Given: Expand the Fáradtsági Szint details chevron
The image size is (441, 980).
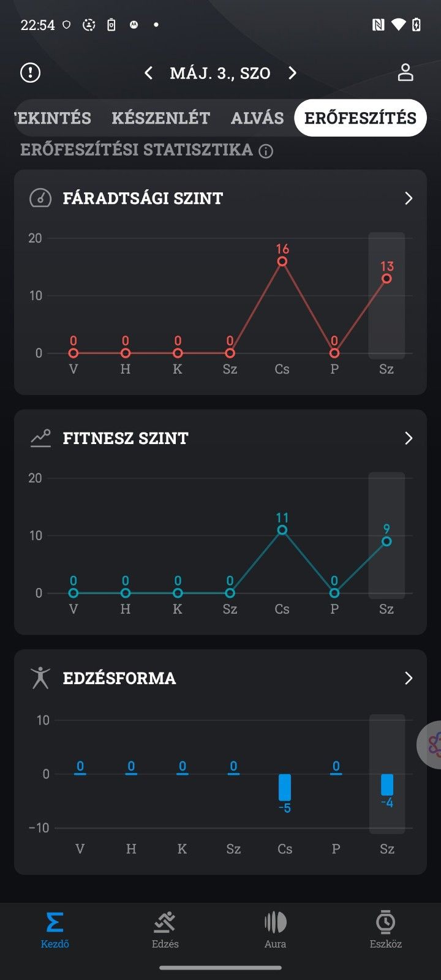Looking at the screenshot, I should click(x=409, y=198).
